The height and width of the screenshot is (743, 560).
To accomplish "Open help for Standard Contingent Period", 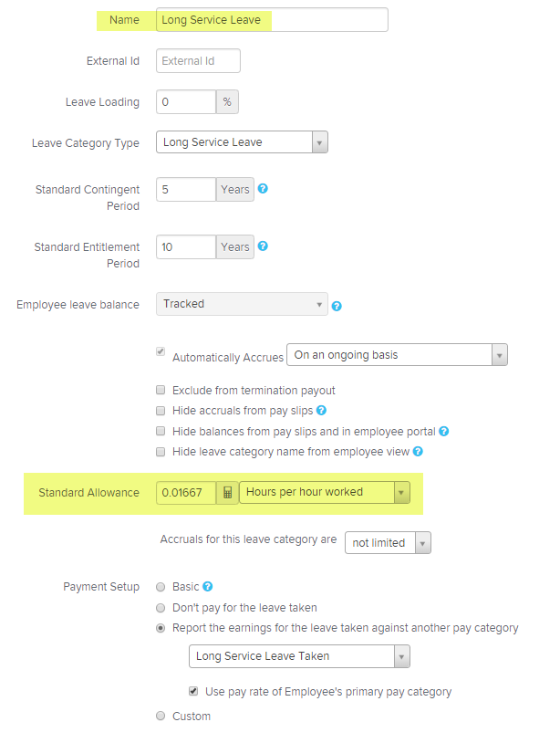I will click(x=263, y=189).
